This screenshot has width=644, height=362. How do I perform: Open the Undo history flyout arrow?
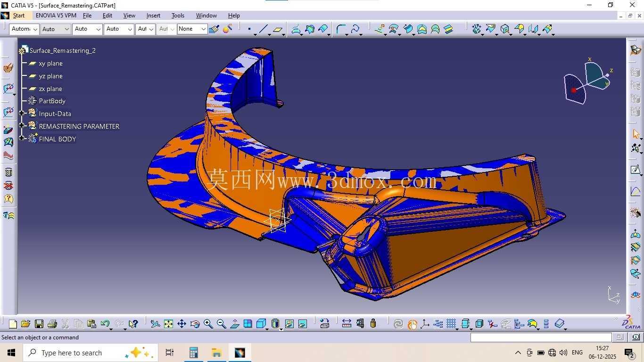pos(111,329)
